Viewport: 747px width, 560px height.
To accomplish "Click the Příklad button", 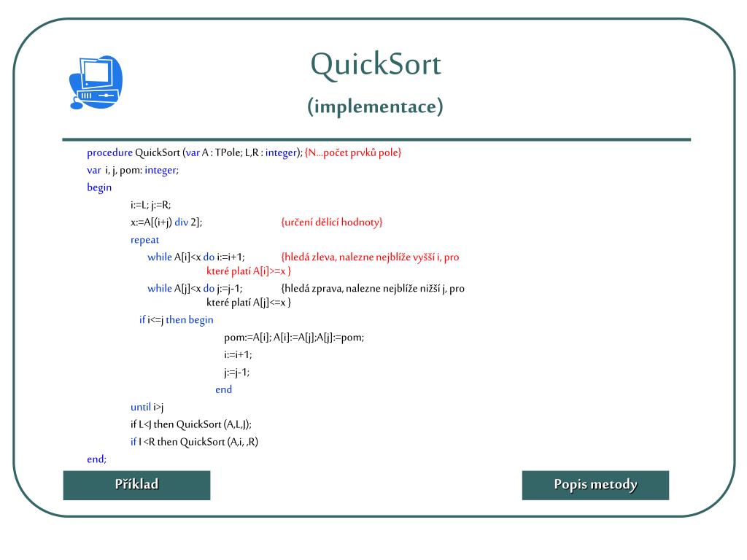I will 136,485.
